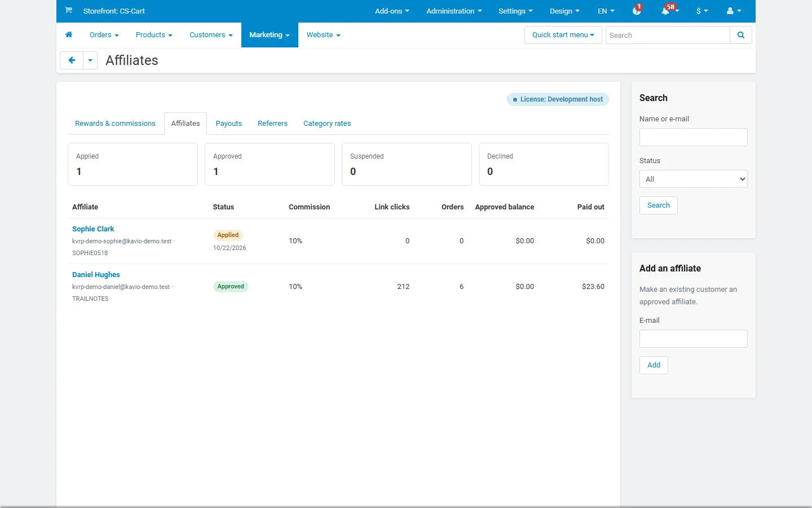
Task: Click the sidebar Search button
Action: click(x=659, y=205)
